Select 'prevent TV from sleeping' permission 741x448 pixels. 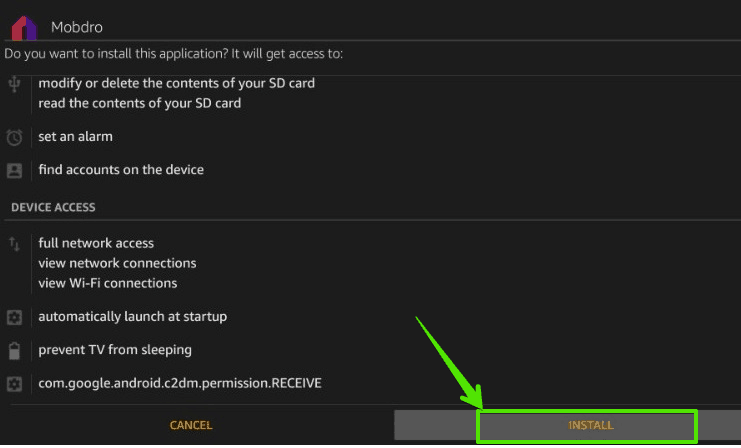pyautogui.click(x=115, y=350)
